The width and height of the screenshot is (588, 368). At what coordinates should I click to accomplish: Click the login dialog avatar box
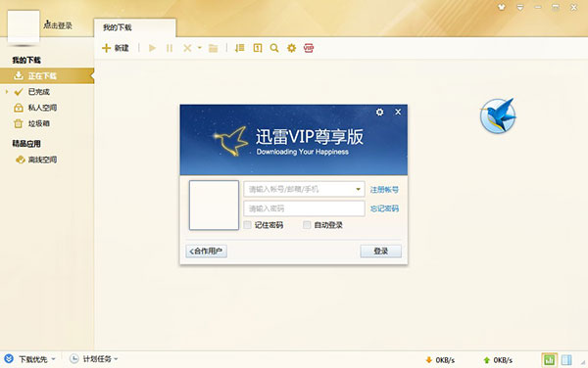pyautogui.click(x=214, y=206)
